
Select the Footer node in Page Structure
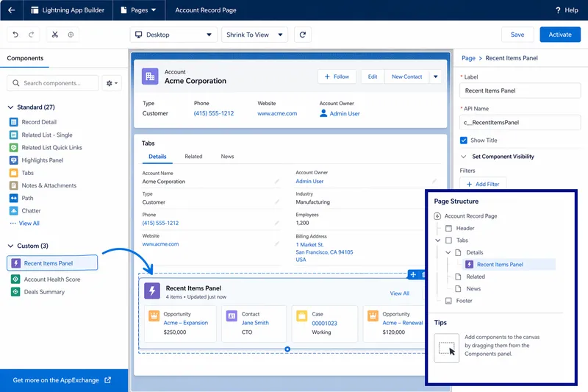pos(459,301)
